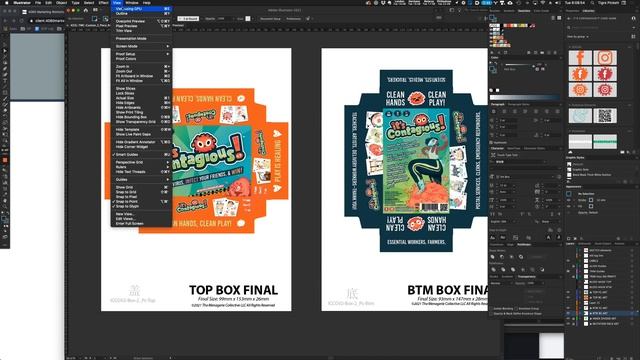The image size is (640, 360).
Task: Click Fill color swatch in Appearance panel
Action: pyautogui.click(x=591, y=206)
